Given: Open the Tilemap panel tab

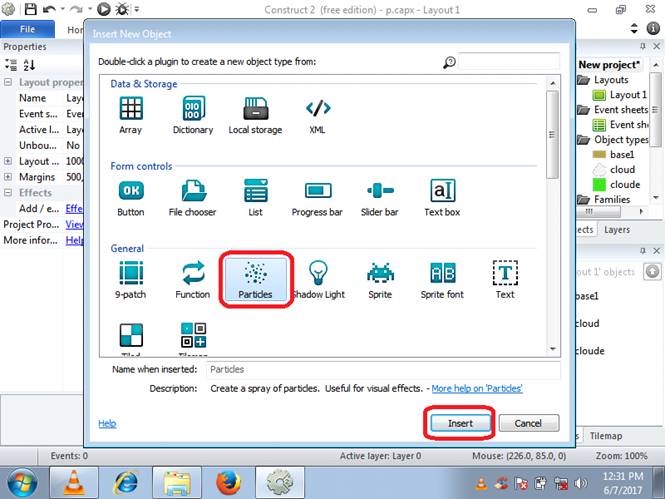Looking at the screenshot, I should (606, 436).
